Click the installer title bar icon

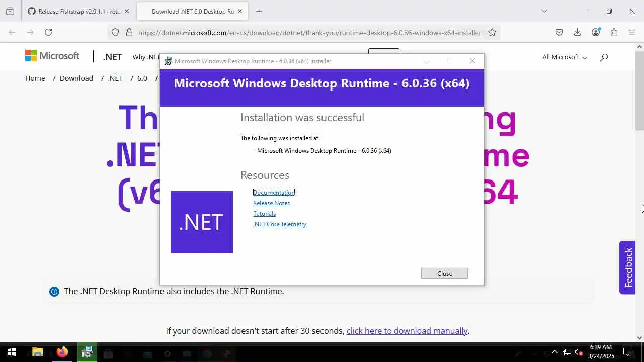coord(169,61)
